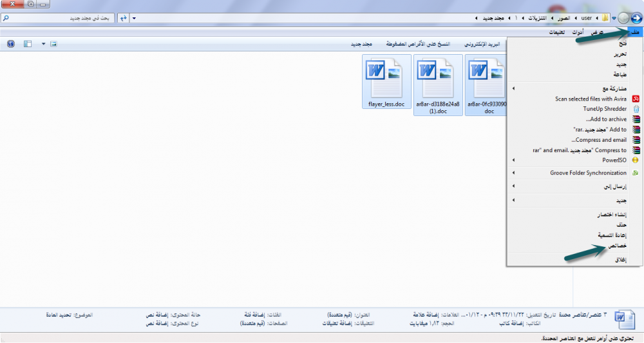644x343 pixels.
Task: Open the أدوات (Tools) menu
Action: click(578, 32)
